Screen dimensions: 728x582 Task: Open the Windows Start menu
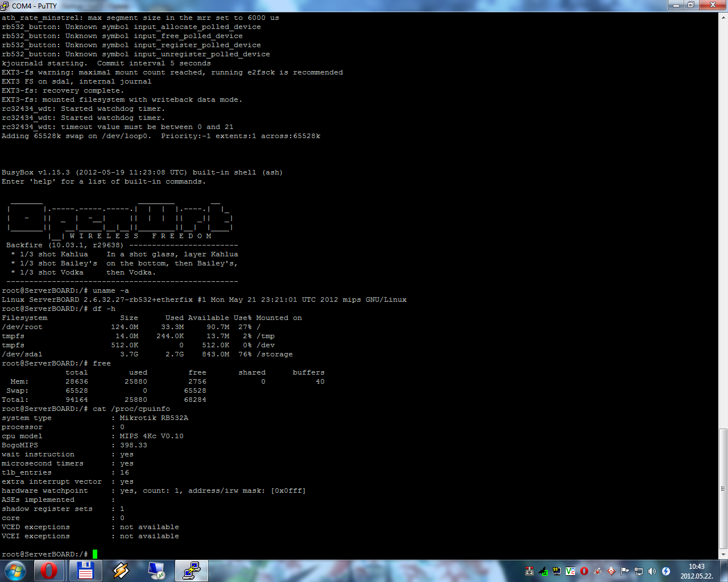tap(15, 571)
